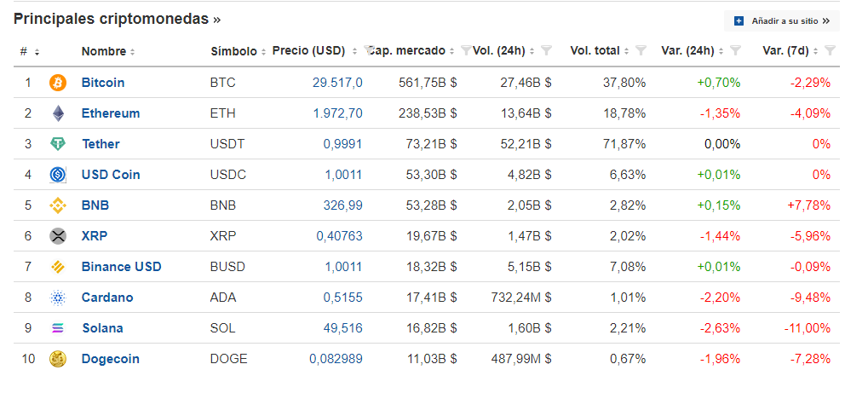The image size is (868, 393).
Task: Click XRP market cap 19,67B $
Action: coord(432,236)
